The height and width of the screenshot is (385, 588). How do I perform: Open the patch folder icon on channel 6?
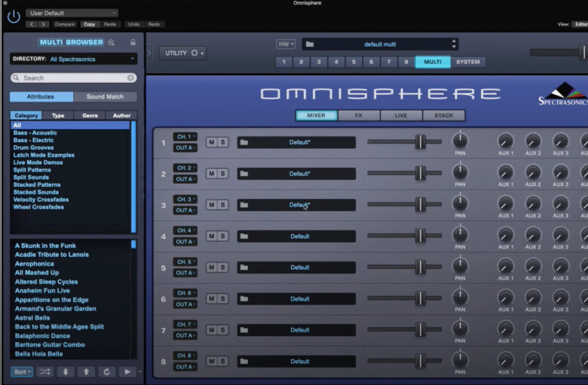point(244,299)
